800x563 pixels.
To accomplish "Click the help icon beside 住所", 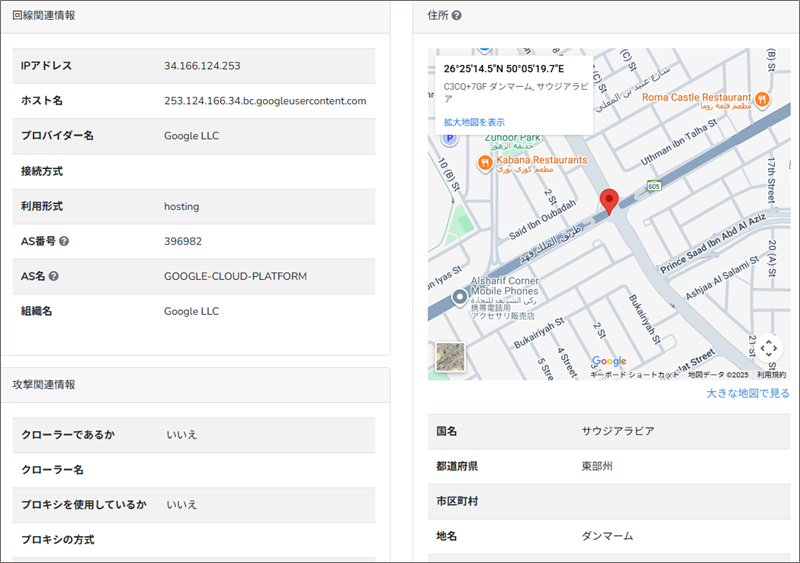I will point(456,16).
